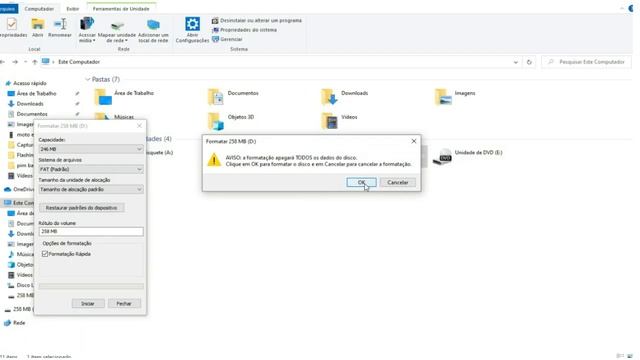
Task: Click Desinstalar ou alterar um programa
Action: coord(257,20)
